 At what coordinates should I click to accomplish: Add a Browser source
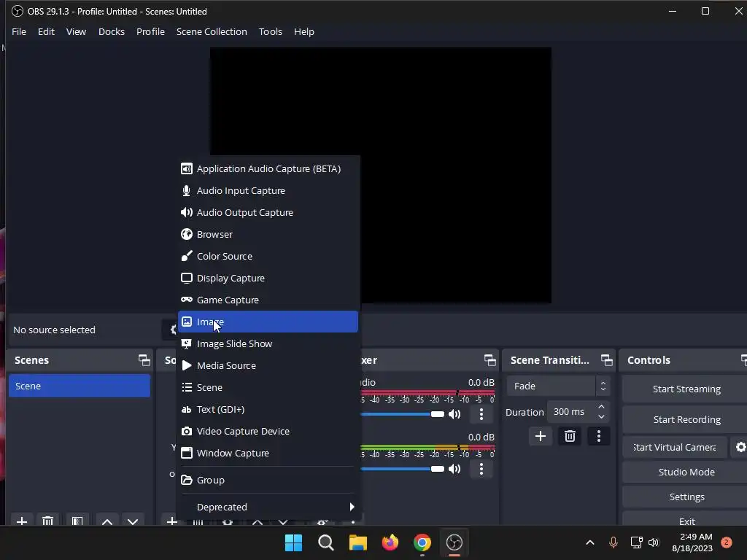[x=268, y=234]
